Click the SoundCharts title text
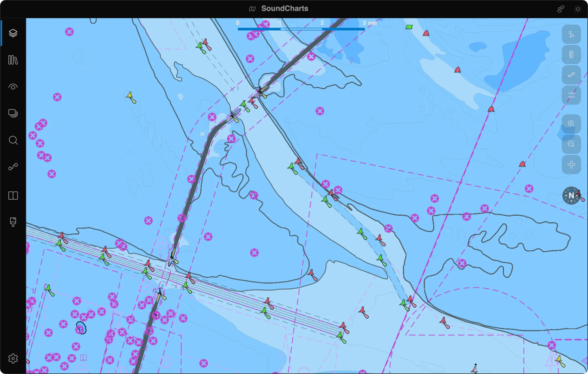 285,9
